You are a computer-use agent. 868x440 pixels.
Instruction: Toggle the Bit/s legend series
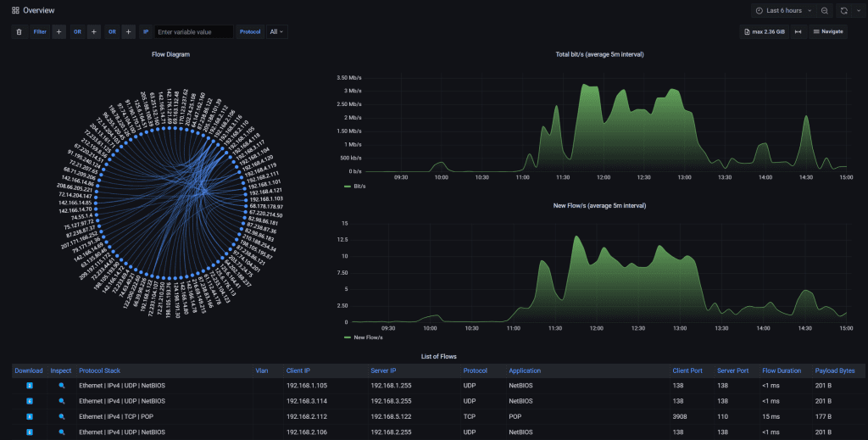coord(354,185)
